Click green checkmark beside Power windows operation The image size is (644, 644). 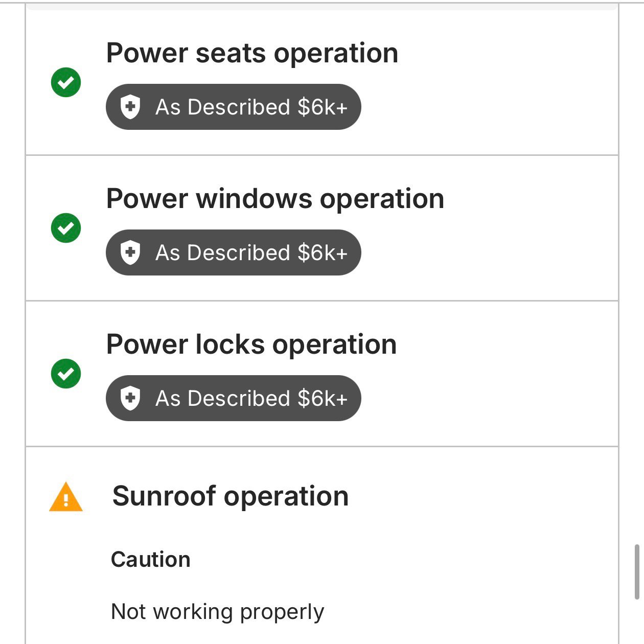pyautogui.click(x=66, y=227)
